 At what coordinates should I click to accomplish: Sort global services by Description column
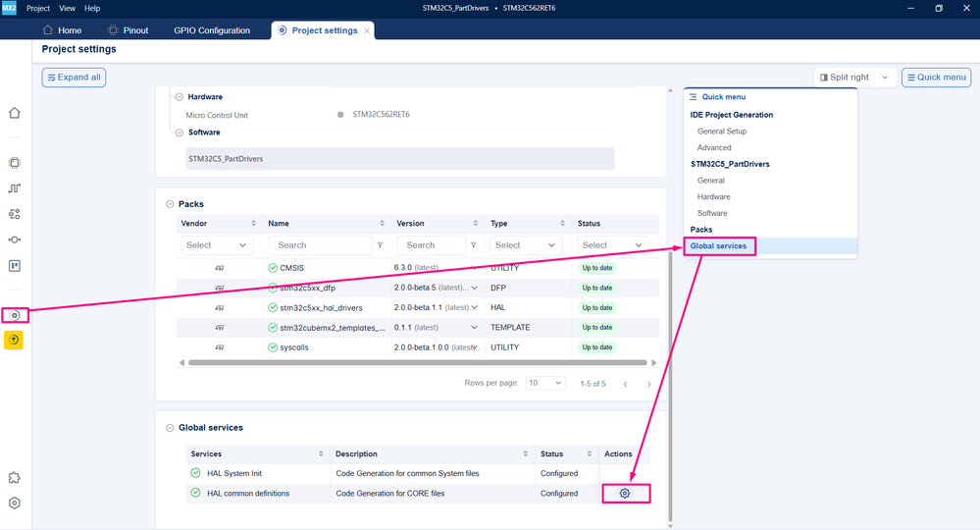pos(526,453)
